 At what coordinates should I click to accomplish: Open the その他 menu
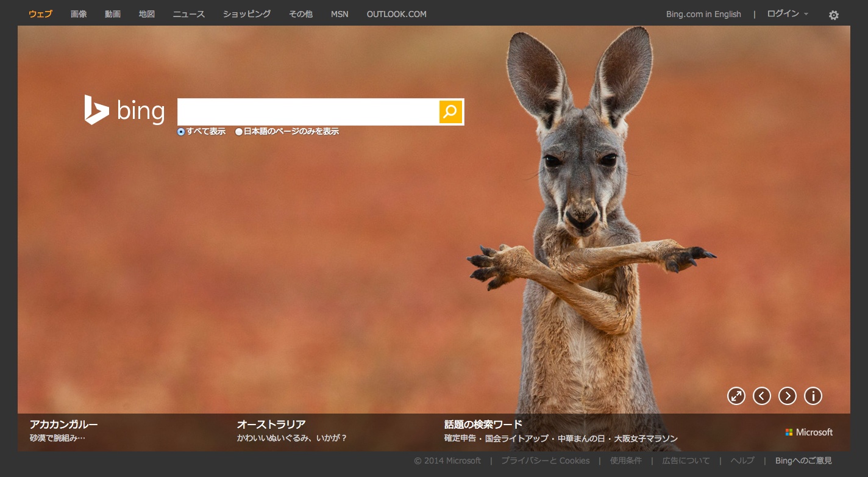click(301, 14)
